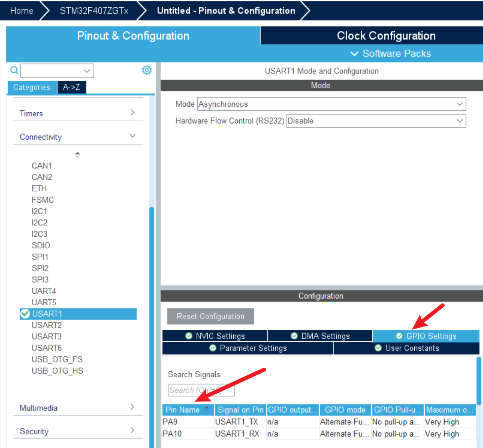The width and height of the screenshot is (483, 448).
Task: Open the User Constants tab
Action: 407,348
